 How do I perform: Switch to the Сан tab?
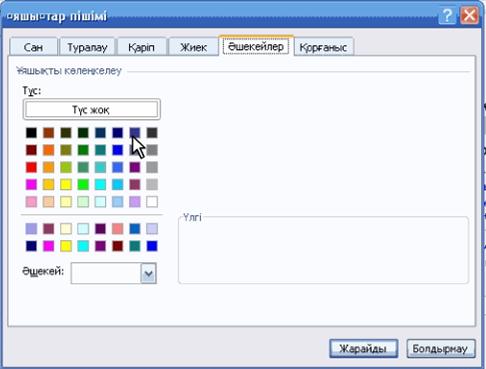34,47
